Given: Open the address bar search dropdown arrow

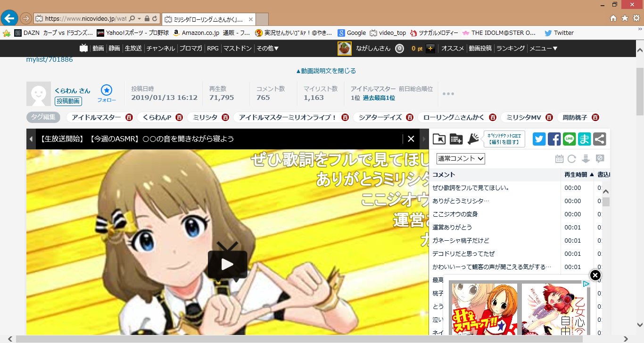Looking at the screenshot, I should point(139,18).
